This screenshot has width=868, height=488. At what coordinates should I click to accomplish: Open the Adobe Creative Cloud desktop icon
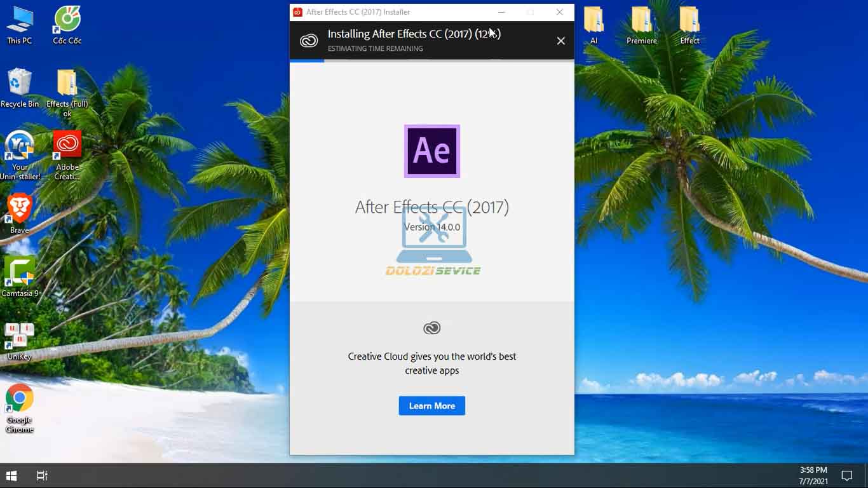click(x=67, y=144)
